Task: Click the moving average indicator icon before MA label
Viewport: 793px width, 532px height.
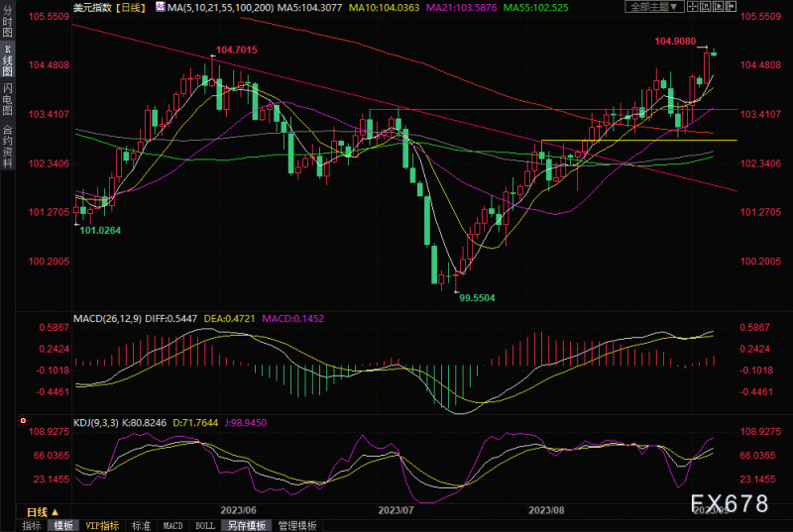Action: [x=161, y=7]
